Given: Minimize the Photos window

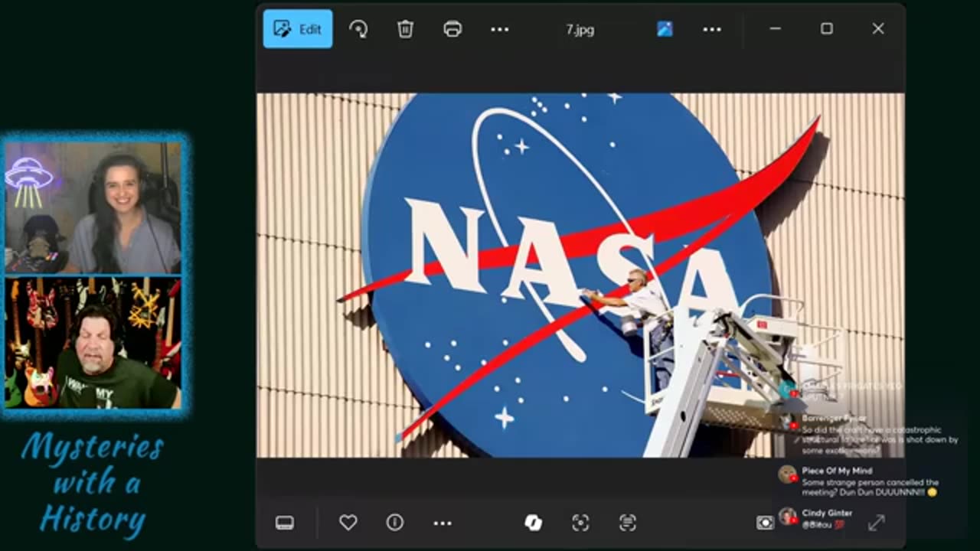Looking at the screenshot, I should (x=775, y=28).
